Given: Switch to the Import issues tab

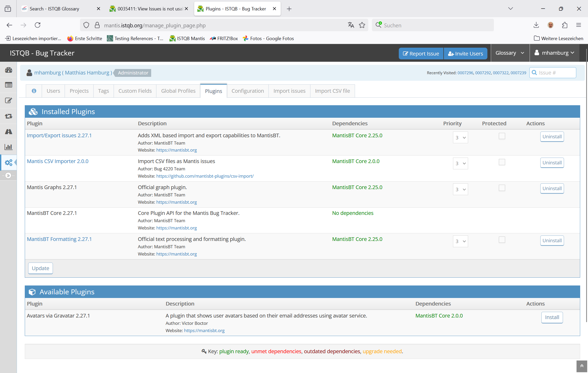Looking at the screenshot, I should click(289, 91).
